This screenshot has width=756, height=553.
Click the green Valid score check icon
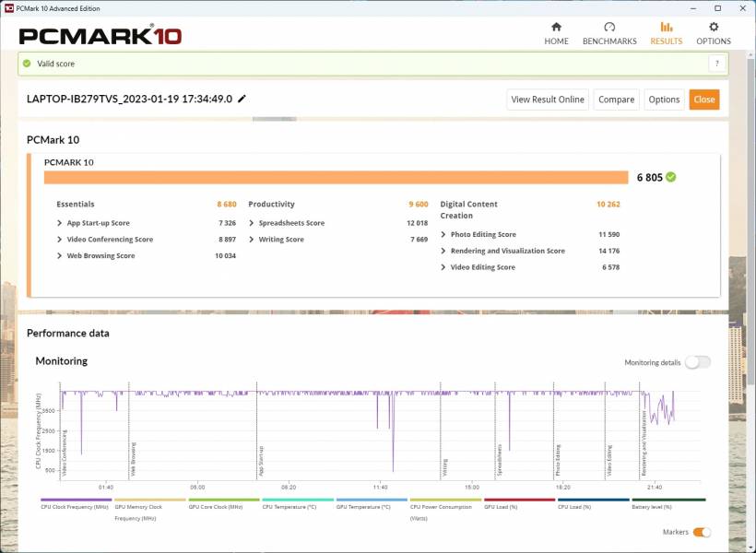[27, 64]
